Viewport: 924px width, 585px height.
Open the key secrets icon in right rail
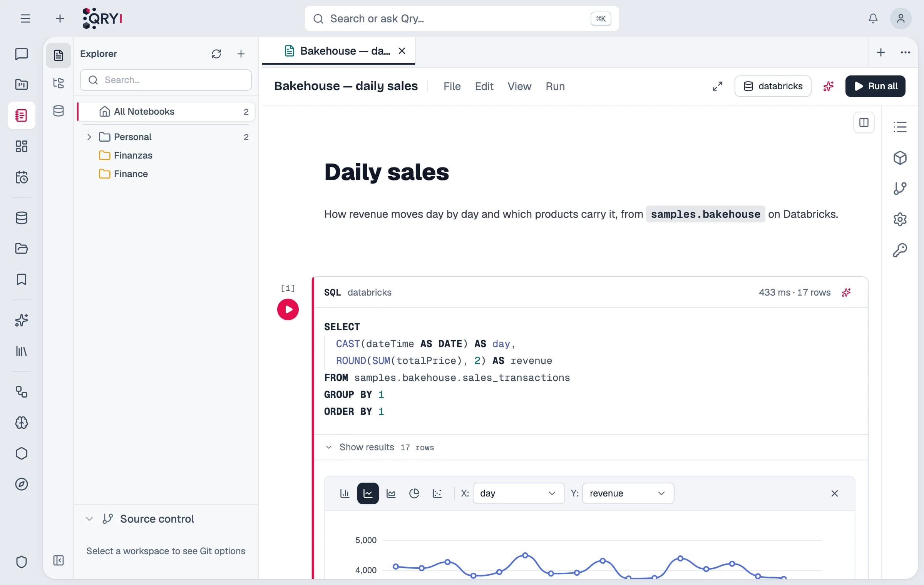pyautogui.click(x=900, y=250)
